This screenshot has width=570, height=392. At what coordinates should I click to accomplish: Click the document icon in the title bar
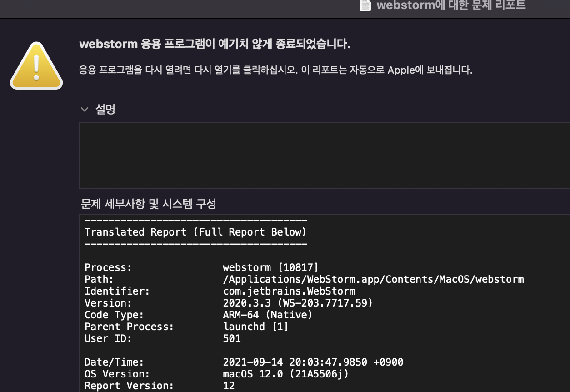tap(365, 5)
